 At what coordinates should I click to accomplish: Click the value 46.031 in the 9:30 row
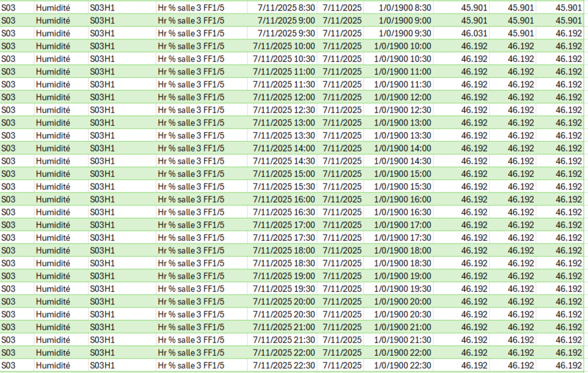(x=474, y=33)
